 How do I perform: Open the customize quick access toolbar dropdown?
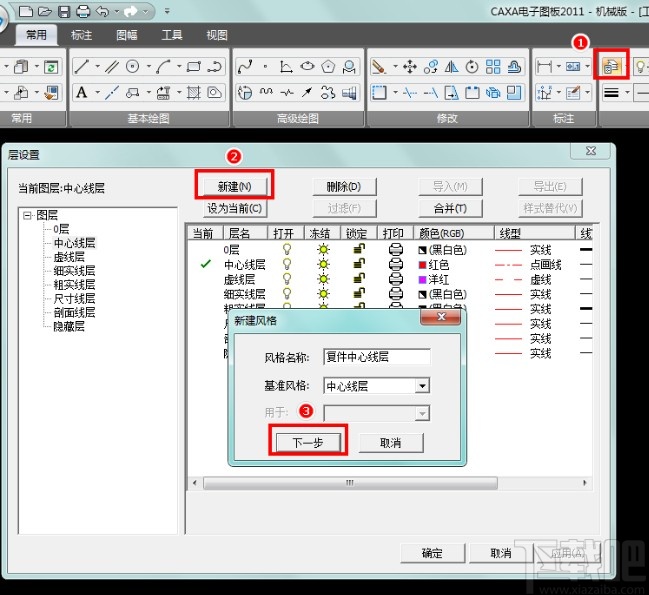click(x=167, y=11)
